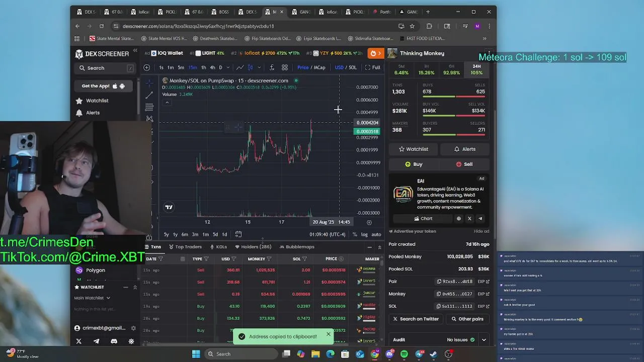Open the line chart style icon
This screenshot has height=362, width=644.
(240, 67)
